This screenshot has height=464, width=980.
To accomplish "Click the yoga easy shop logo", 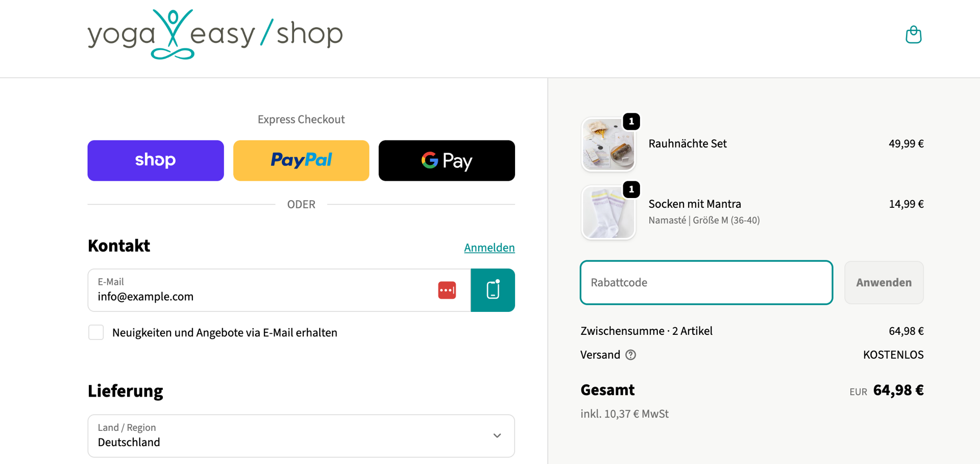I will pos(215,34).
